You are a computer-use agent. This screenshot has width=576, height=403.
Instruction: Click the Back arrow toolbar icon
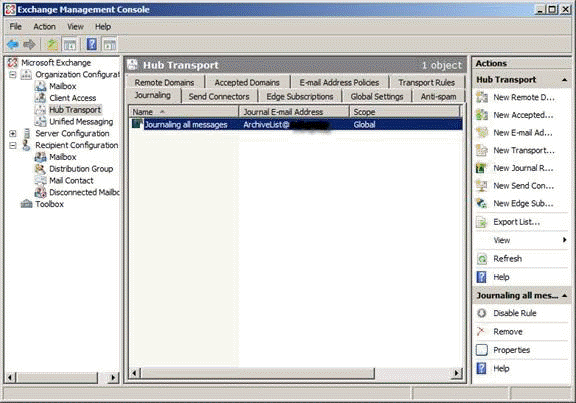point(13,44)
